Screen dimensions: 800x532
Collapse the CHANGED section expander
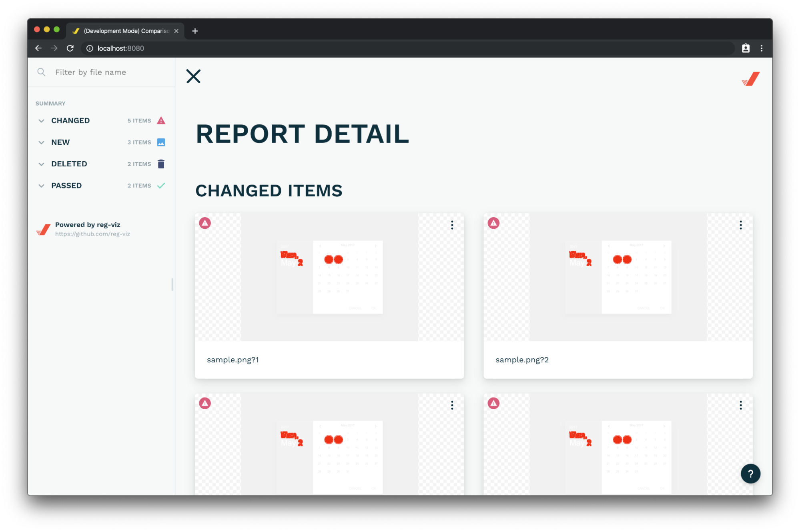tap(41, 120)
